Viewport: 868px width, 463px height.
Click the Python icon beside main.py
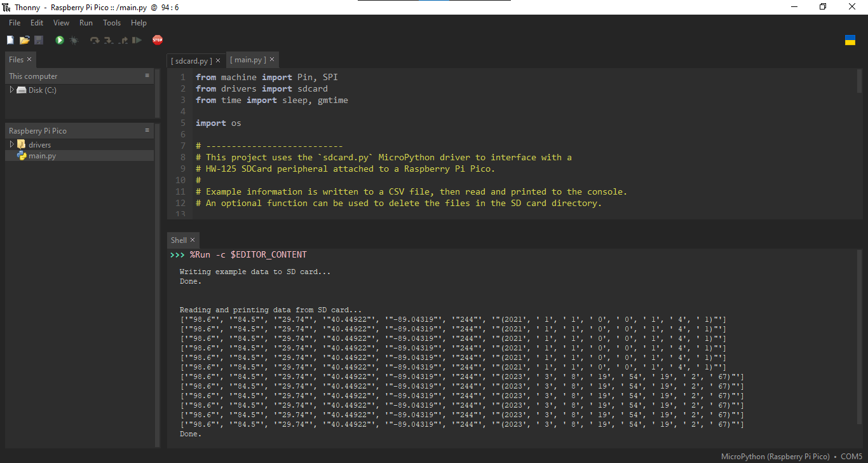click(21, 156)
